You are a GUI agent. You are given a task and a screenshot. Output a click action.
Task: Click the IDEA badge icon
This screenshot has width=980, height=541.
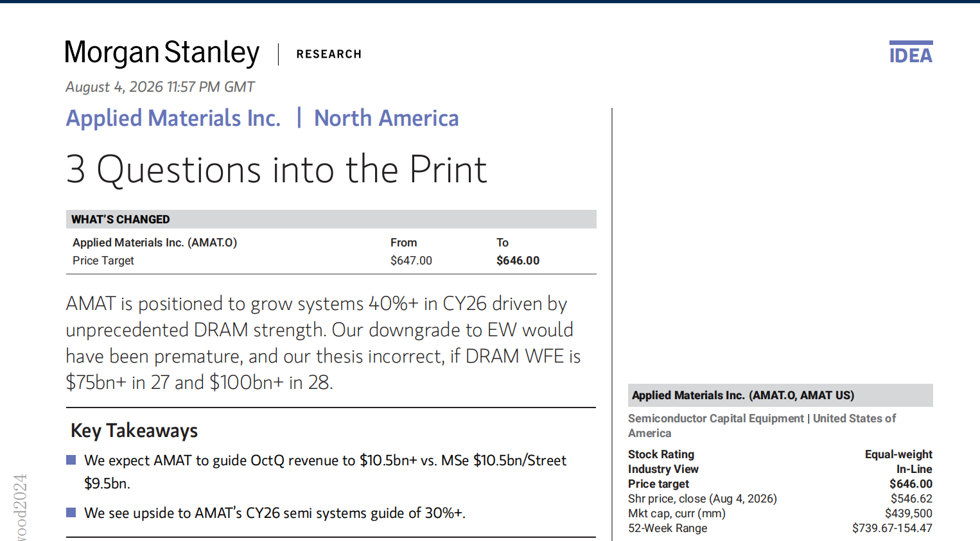(x=911, y=52)
